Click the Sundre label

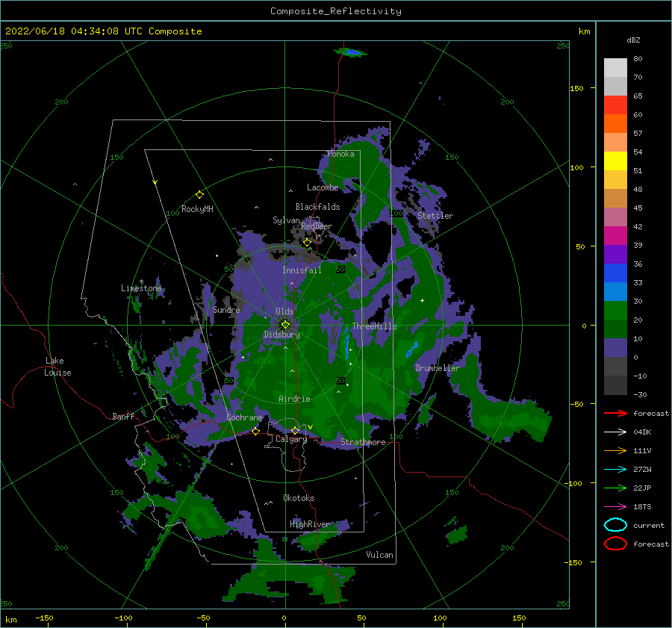(x=226, y=309)
